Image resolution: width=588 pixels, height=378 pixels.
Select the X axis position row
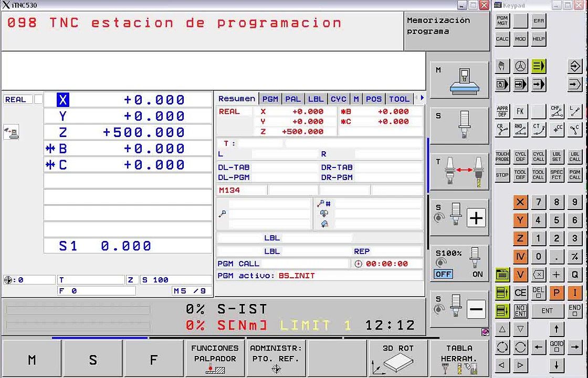pyautogui.click(x=128, y=100)
